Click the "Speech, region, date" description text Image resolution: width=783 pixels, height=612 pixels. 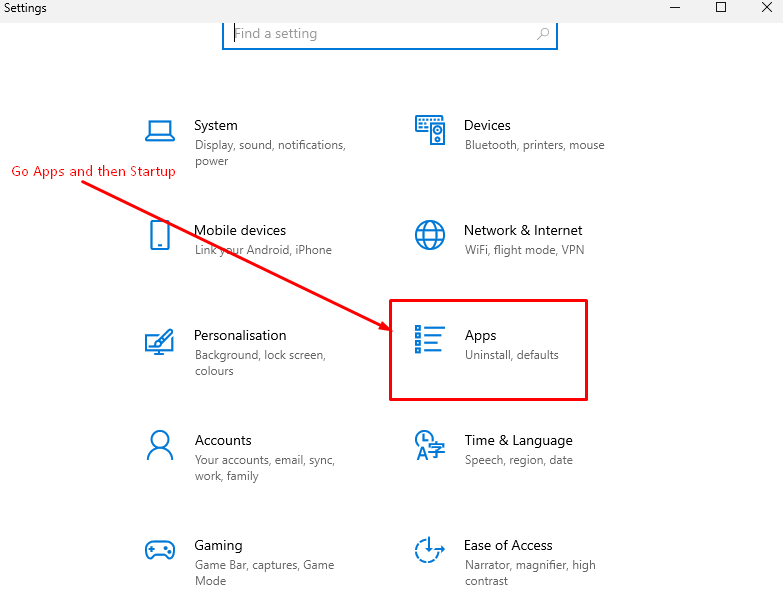pos(519,460)
